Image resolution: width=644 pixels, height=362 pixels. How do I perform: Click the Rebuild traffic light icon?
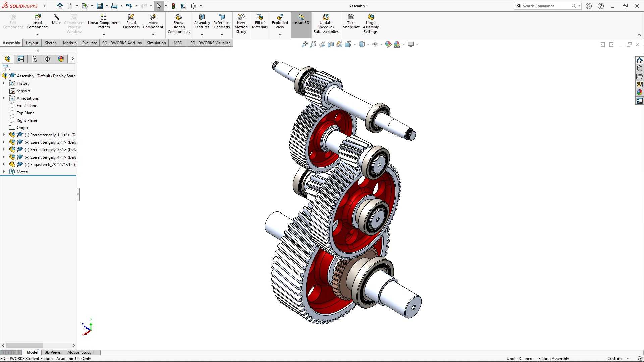(x=173, y=6)
